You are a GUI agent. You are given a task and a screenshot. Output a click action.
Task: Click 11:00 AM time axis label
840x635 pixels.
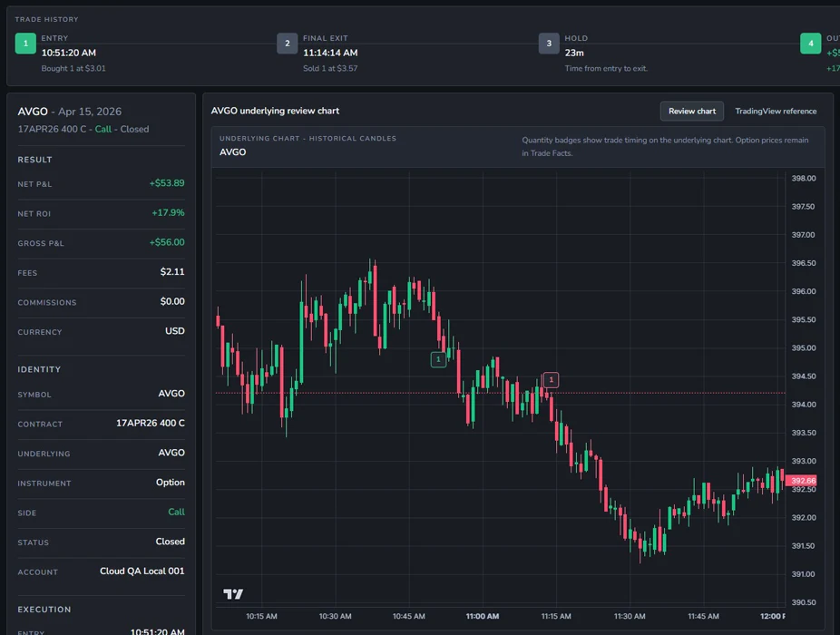[483, 616]
